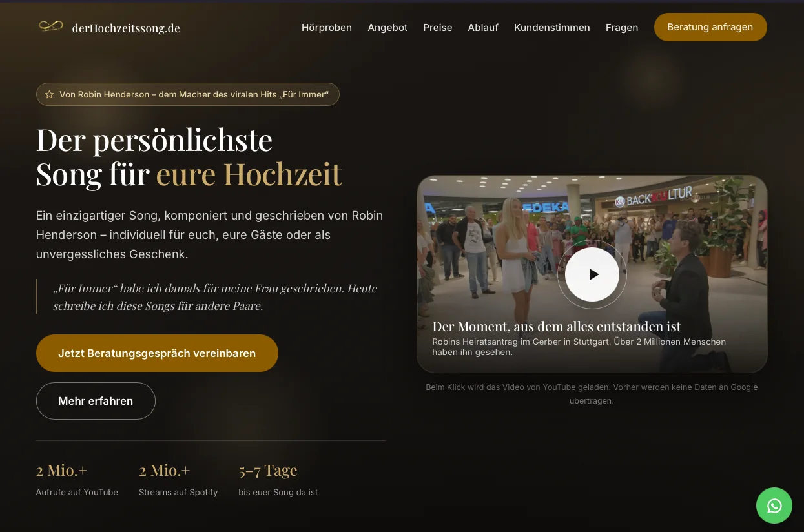The height and width of the screenshot is (532, 804).
Task: Click 'bis euer Song da ist' text
Action: pyautogui.click(x=278, y=492)
